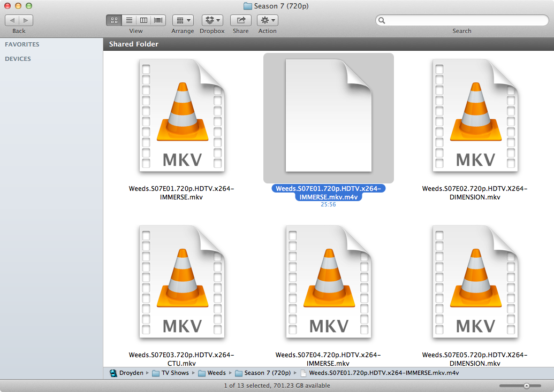Go forward with the right arrow button
This screenshot has width=554, height=392.
[26, 20]
